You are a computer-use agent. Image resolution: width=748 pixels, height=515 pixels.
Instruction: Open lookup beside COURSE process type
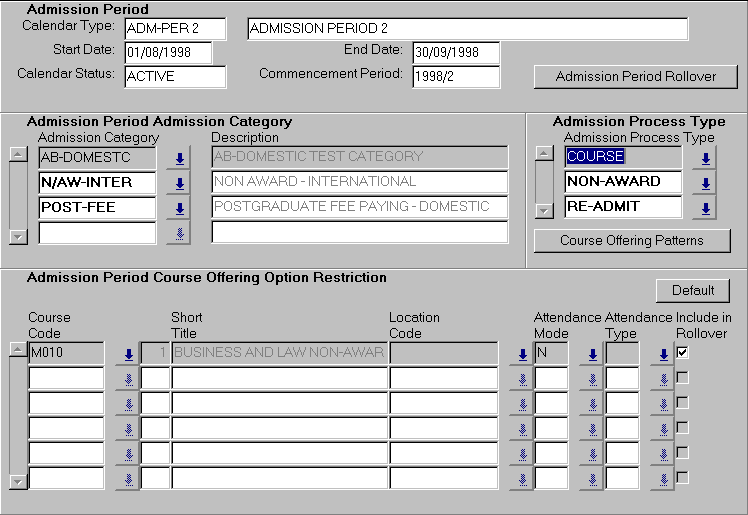point(704,158)
